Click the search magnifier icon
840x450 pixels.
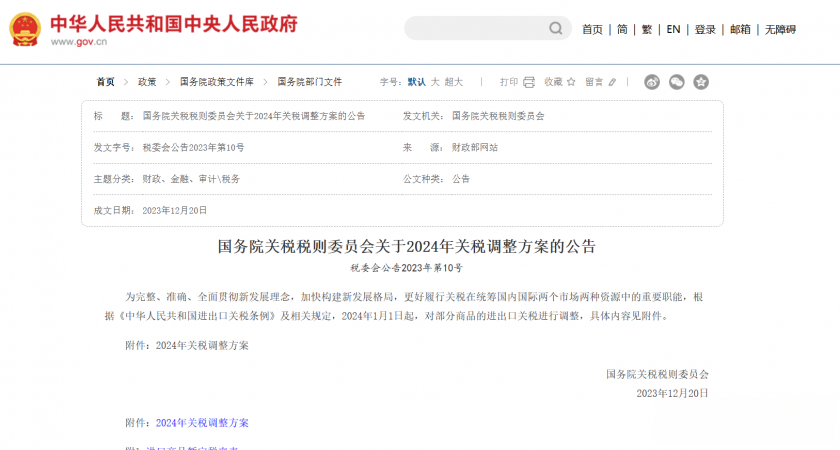(x=558, y=29)
